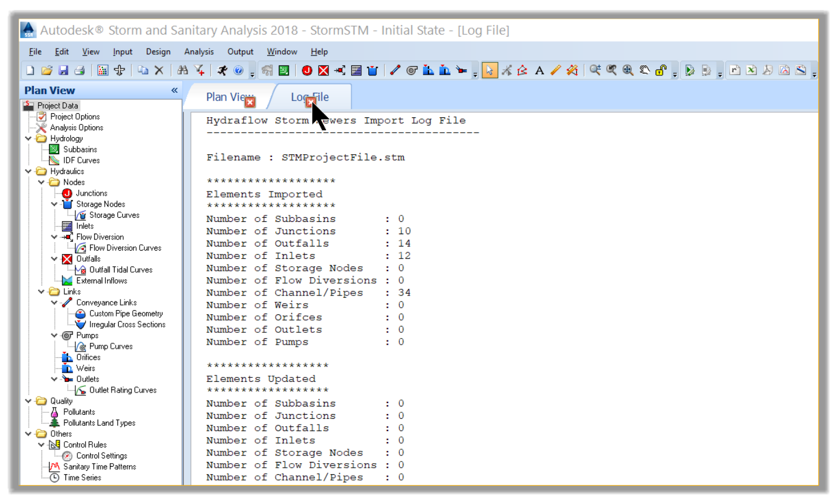Click the Zoom Extents magnifier icon
837x504 pixels.
pyautogui.click(x=628, y=71)
